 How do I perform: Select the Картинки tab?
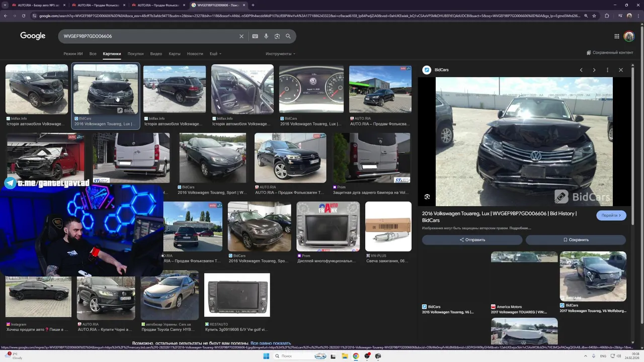click(112, 54)
